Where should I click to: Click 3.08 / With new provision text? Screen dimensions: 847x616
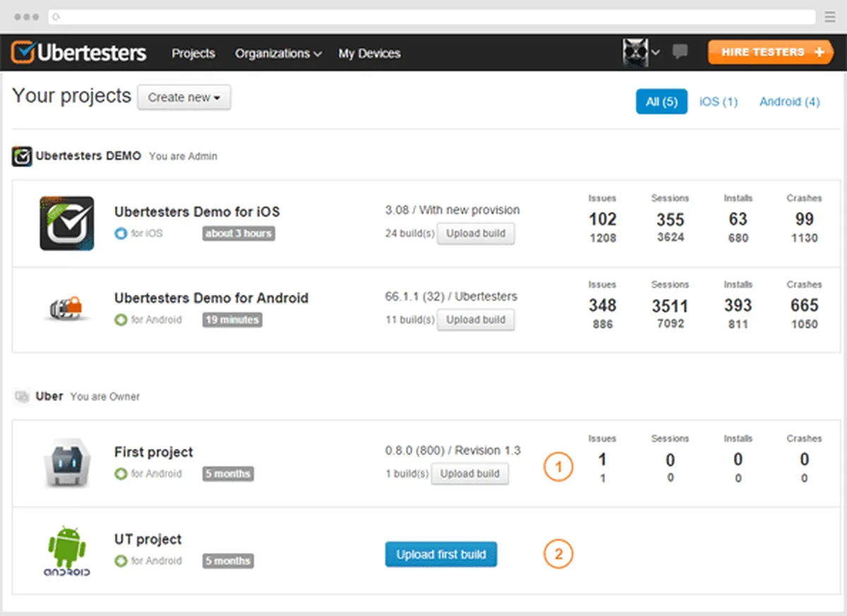452,210
